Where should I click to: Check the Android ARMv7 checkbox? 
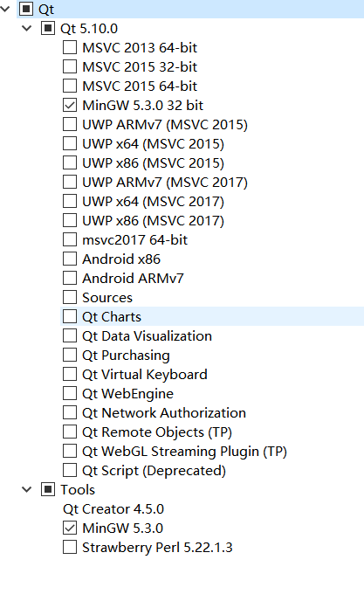[69, 278]
